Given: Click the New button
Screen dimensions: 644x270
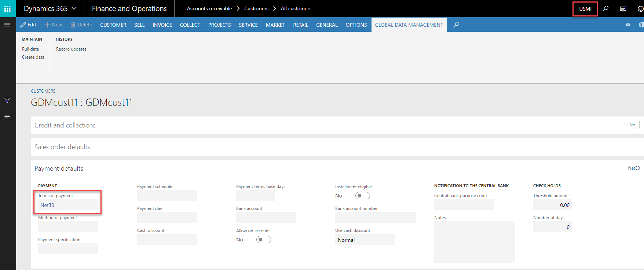Looking at the screenshot, I should click(x=54, y=25).
